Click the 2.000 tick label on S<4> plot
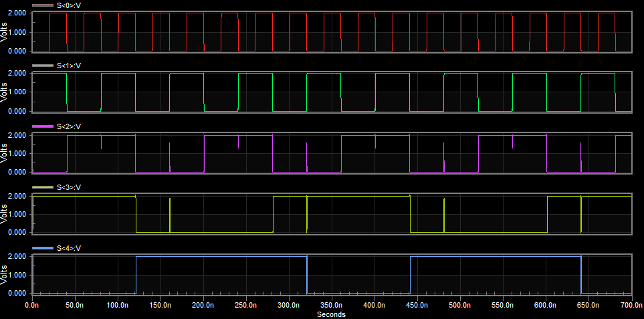644x319 pixels. click(19, 256)
